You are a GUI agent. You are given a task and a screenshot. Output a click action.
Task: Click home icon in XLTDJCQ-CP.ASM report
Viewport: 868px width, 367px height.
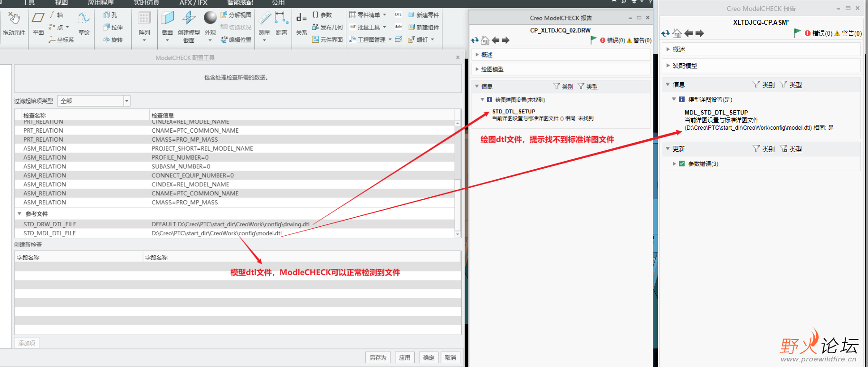(x=677, y=33)
